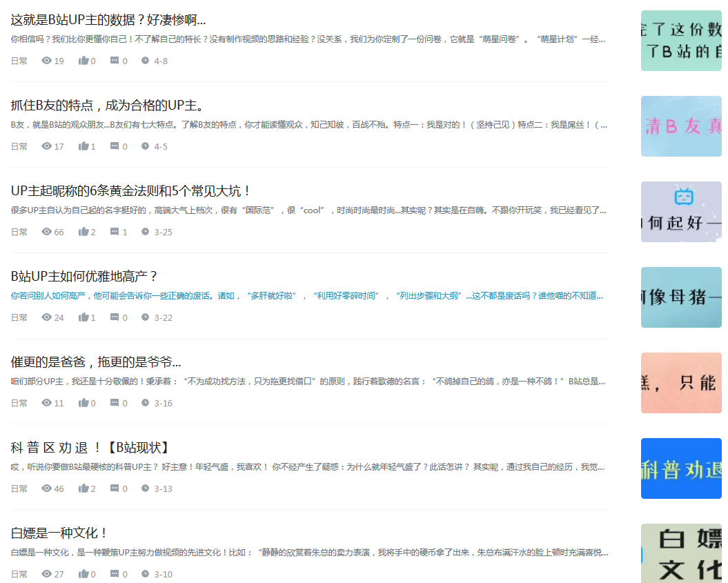Screen dimensions: 728x583
Task: Open comments icon of 这就是B站UP主的数据 article
Action: [x=115, y=60]
